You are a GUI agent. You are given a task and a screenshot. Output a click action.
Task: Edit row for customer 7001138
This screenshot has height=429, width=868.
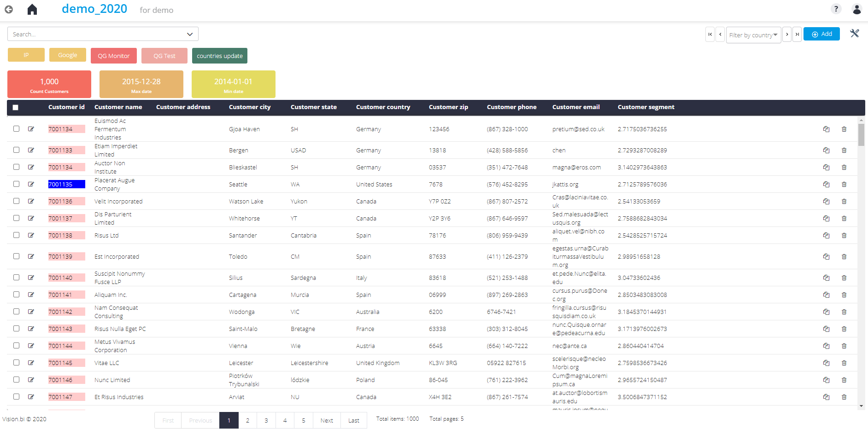click(x=31, y=235)
